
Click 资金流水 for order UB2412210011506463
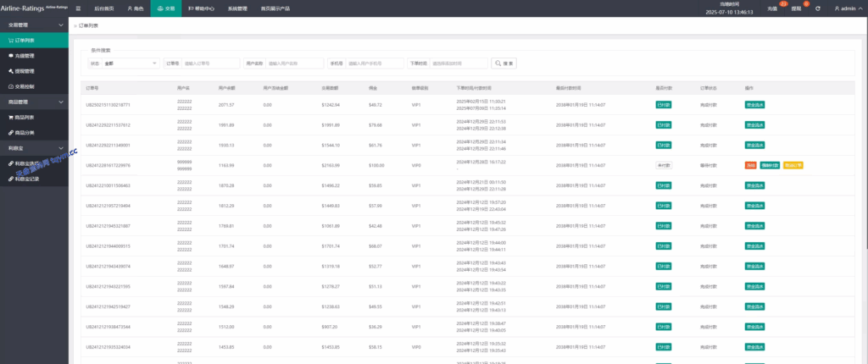click(754, 185)
